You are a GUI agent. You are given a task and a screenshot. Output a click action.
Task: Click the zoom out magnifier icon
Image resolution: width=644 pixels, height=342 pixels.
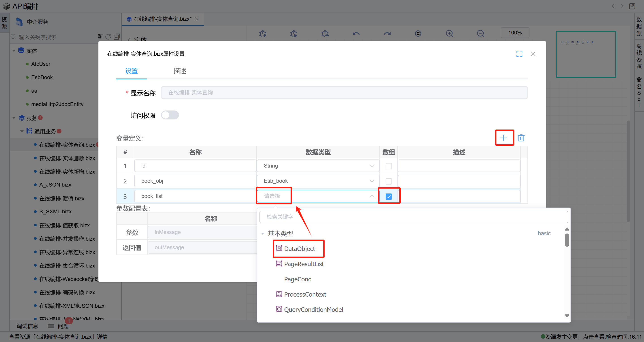pyautogui.click(x=480, y=33)
